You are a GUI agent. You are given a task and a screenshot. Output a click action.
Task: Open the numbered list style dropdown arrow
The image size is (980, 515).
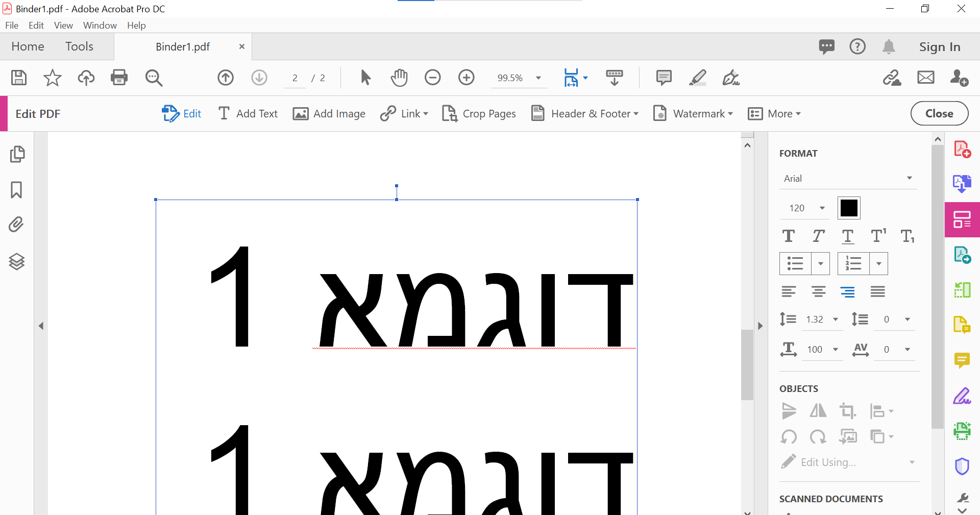coord(879,264)
